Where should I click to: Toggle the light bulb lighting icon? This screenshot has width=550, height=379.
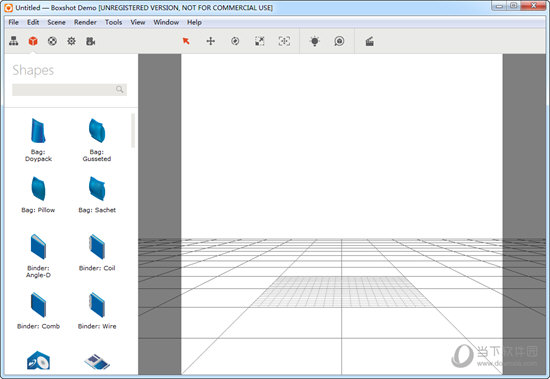point(315,41)
